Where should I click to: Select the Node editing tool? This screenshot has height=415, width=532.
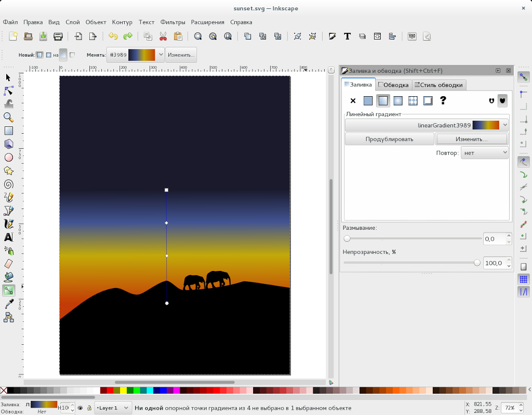pos(8,90)
